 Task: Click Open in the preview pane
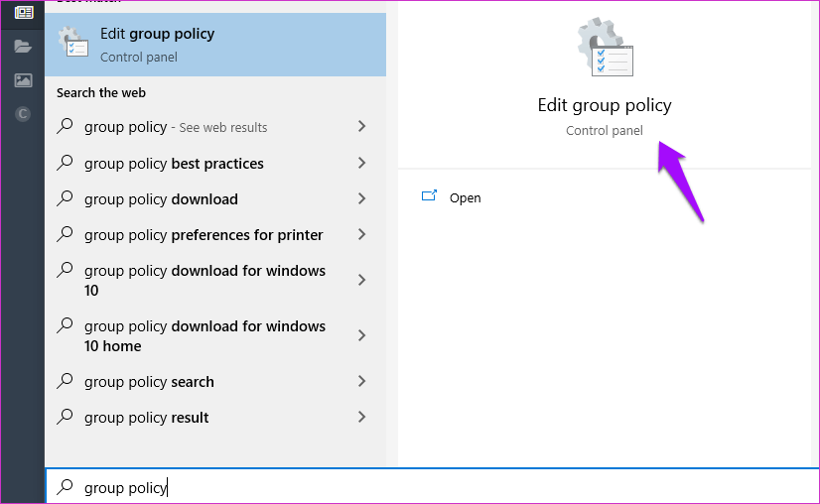click(465, 197)
